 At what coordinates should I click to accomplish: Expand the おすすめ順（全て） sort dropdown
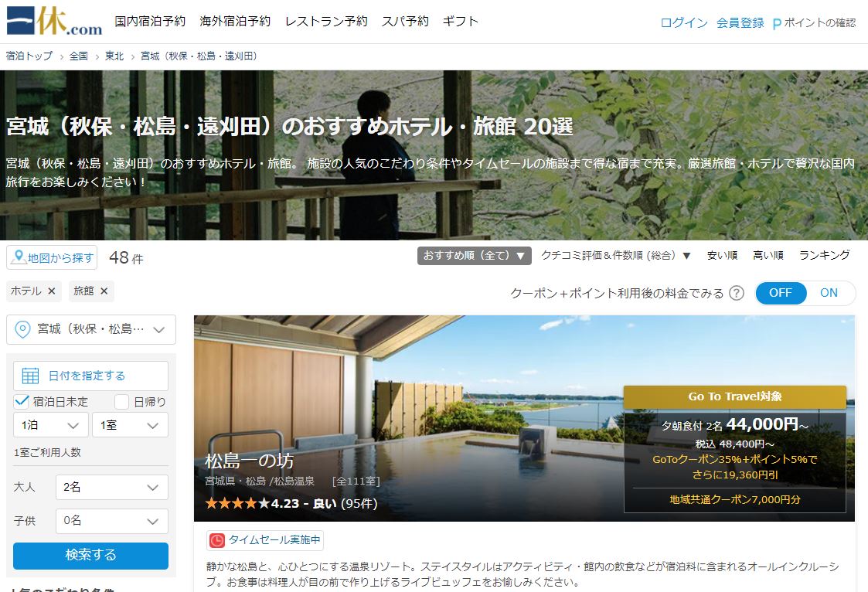tap(474, 256)
